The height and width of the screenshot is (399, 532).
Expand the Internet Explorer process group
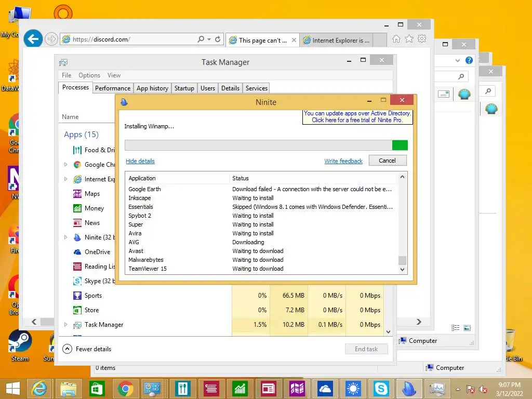coord(65,179)
